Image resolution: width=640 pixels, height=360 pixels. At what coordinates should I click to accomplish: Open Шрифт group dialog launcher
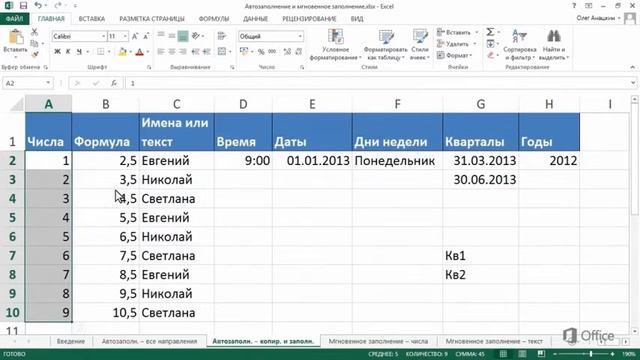[149, 67]
